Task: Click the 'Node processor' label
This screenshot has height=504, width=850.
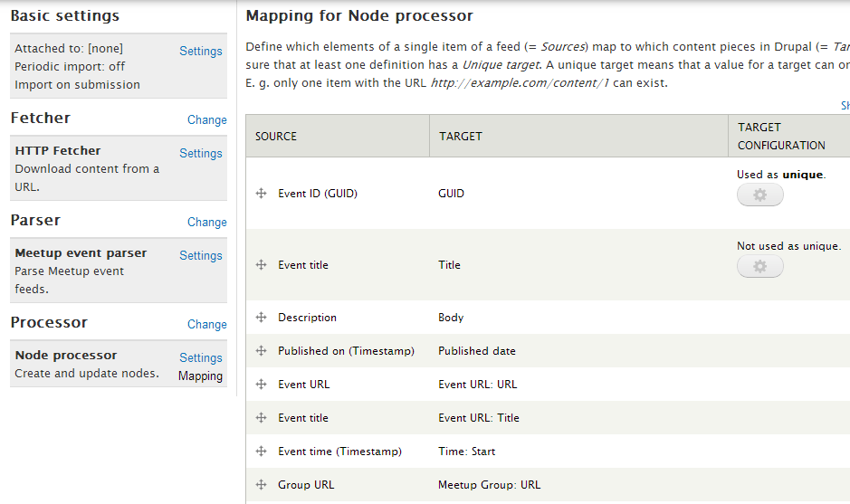Action: click(66, 356)
